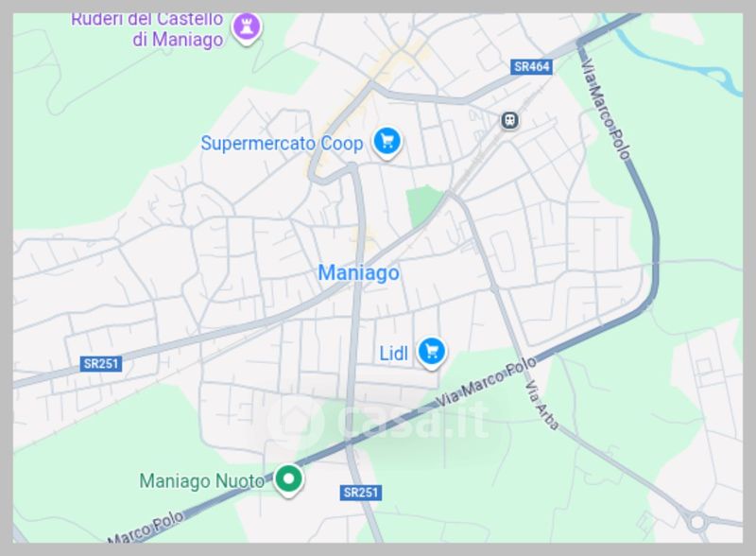756x556 pixels.
Task: Select the castle ruins purple marker
Action: pos(247,27)
